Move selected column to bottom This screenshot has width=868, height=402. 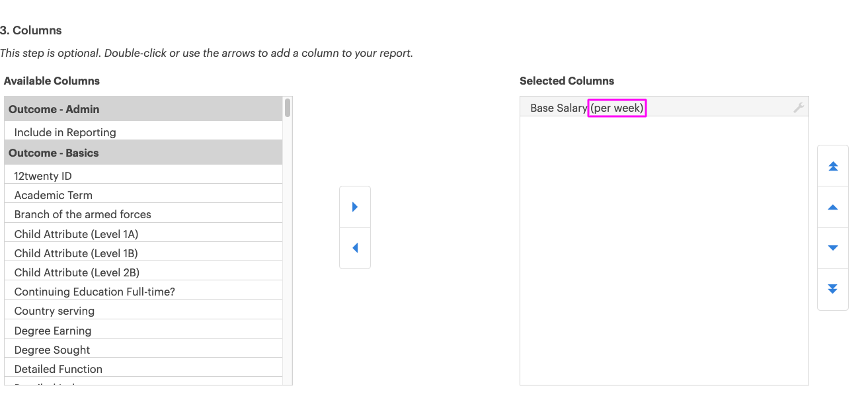(x=833, y=289)
